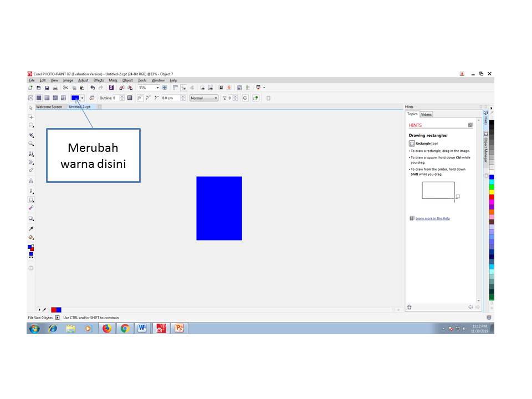Select the Drop Shadow tool
Screen dimensions: 532x399
pyautogui.click(x=31, y=219)
